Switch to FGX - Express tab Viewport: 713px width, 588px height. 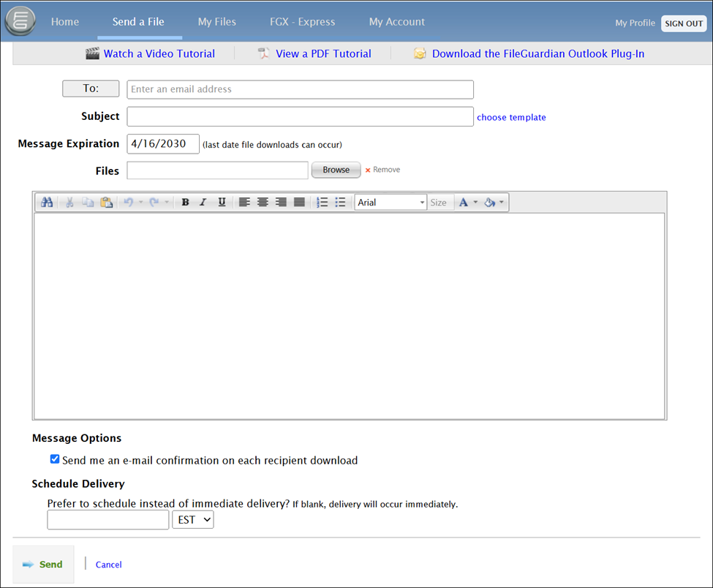(x=303, y=22)
